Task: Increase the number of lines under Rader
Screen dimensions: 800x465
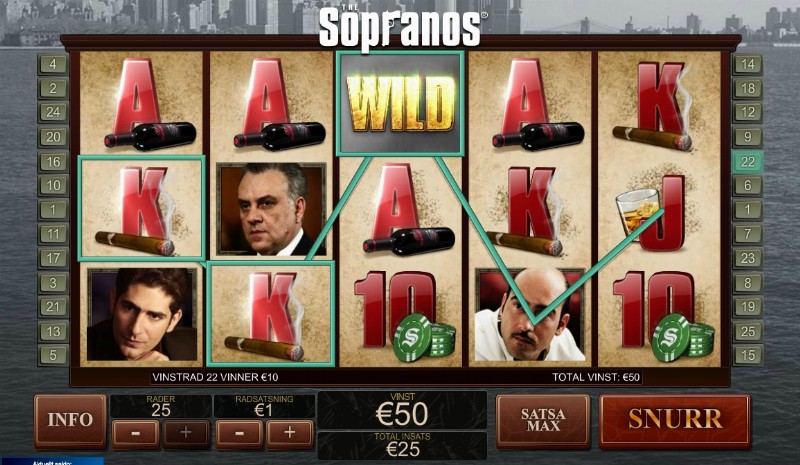Action: coord(186,433)
